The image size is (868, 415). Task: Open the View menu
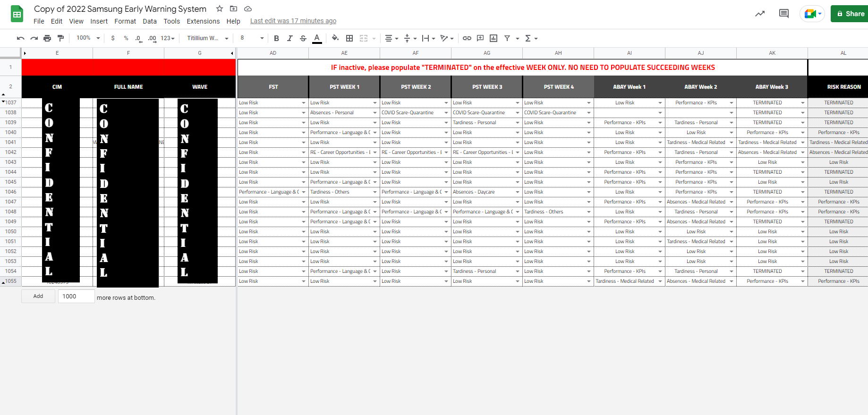(76, 21)
